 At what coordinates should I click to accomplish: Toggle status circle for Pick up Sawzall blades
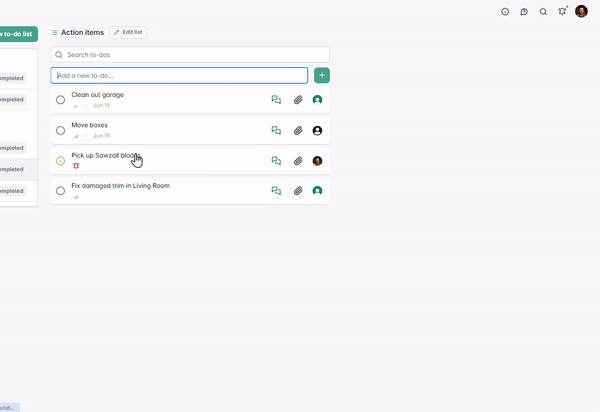61,161
